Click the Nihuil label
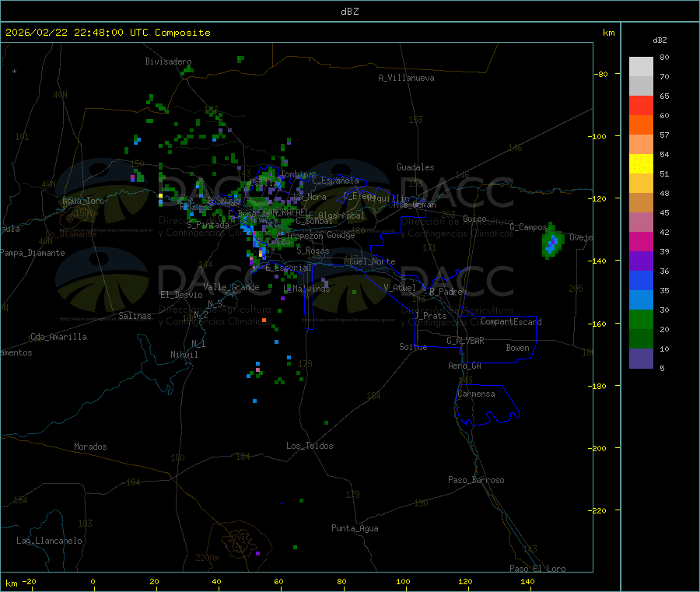This screenshot has height=592, width=700. pos(184,355)
